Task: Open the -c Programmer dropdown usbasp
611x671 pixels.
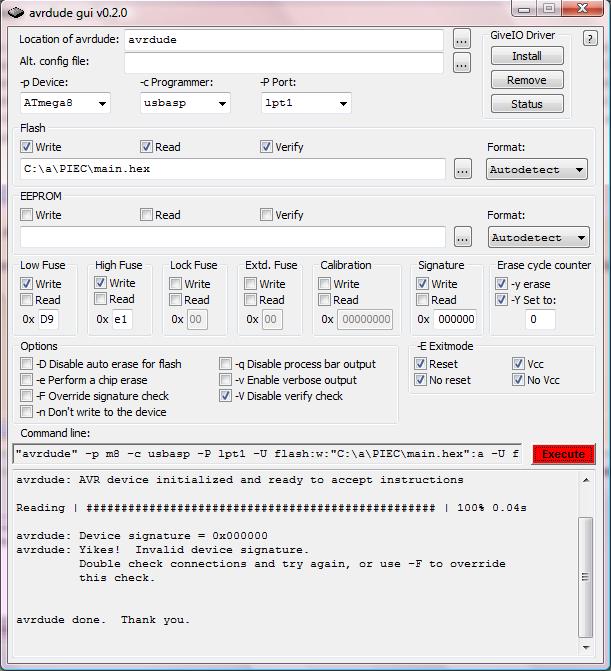Action: 185,103
